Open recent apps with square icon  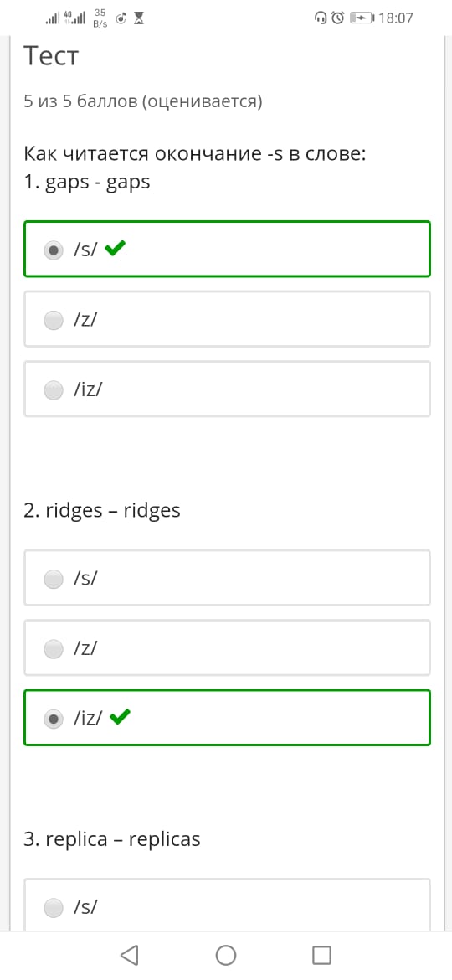(x=321, y=955)
